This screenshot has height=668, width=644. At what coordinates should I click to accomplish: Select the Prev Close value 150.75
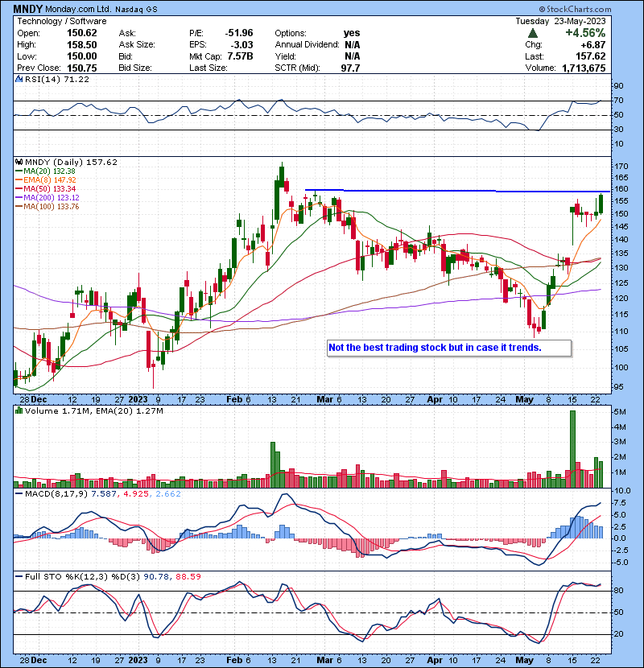tap(82, 68)
